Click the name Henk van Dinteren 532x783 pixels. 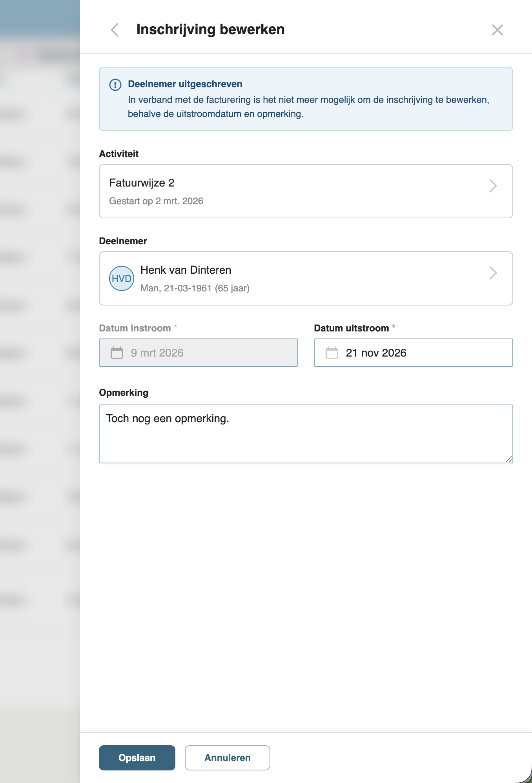(186, 270)
